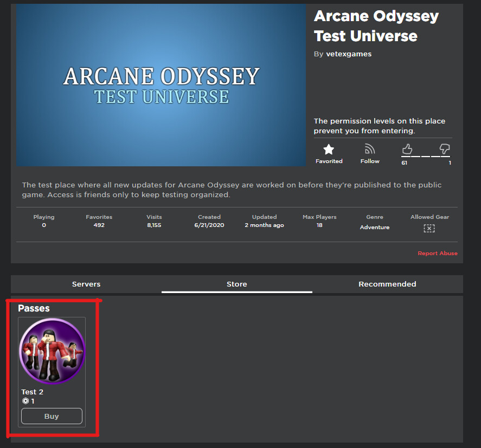Image resolution: width=481 pixels, height=448 pixels.
Task: Select the Store tab
Action: pos(236,283)
